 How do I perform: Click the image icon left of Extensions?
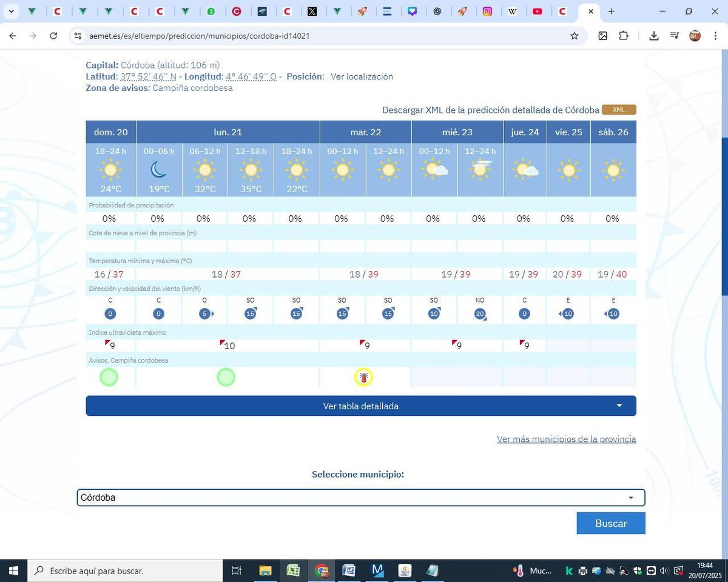point(602,36)
